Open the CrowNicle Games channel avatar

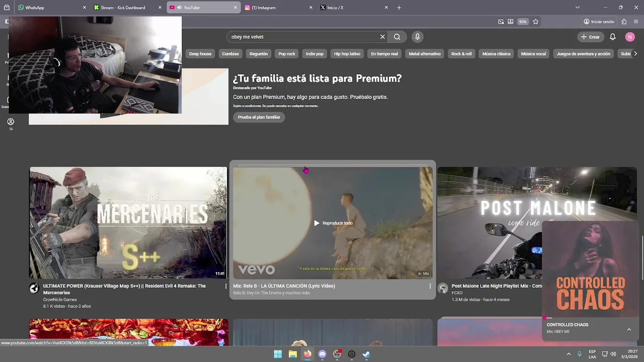pos(34,288)
